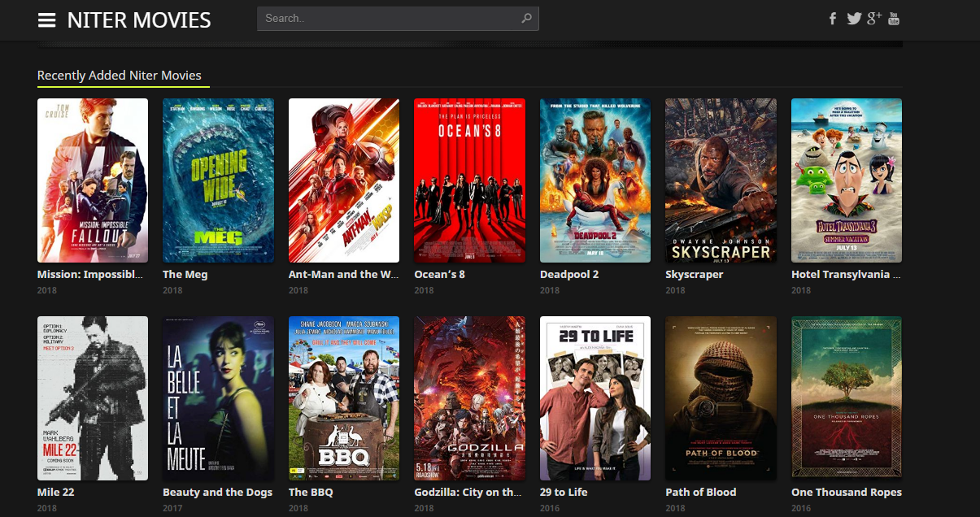Open the Ocean's 8 poster
Image resolution: width=980 pixels, height=517 pixels.
pyautogui.click(x=469, y=180)
